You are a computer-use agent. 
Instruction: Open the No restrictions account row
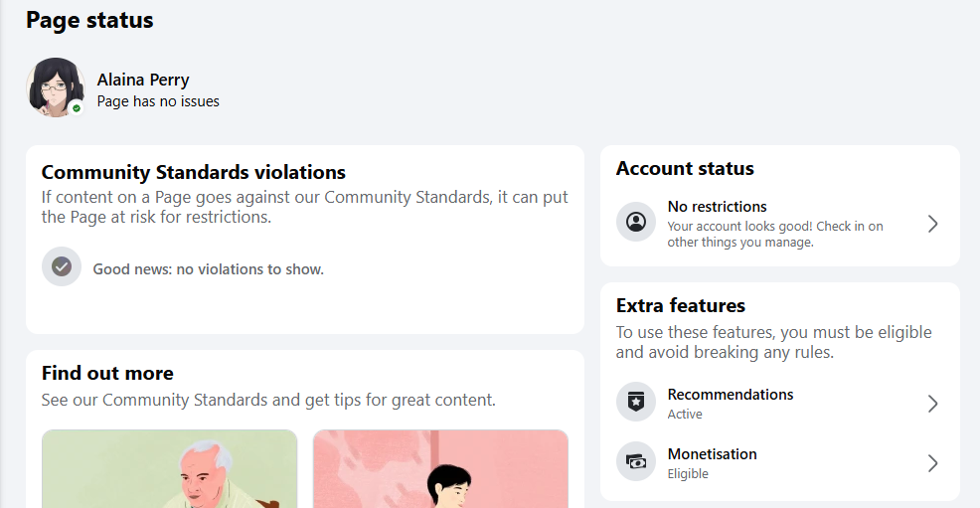780,223
